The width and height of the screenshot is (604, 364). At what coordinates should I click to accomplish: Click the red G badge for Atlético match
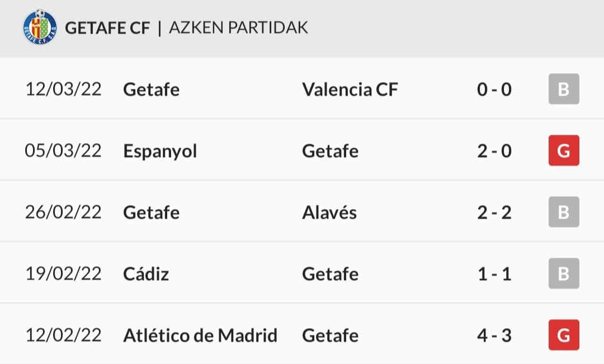pos(564,335)
